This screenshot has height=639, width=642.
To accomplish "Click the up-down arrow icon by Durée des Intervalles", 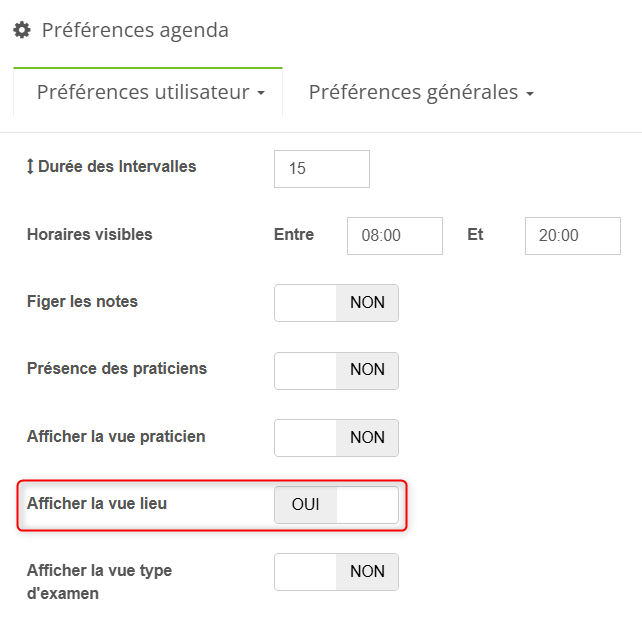I will click(x=30, y=167).
